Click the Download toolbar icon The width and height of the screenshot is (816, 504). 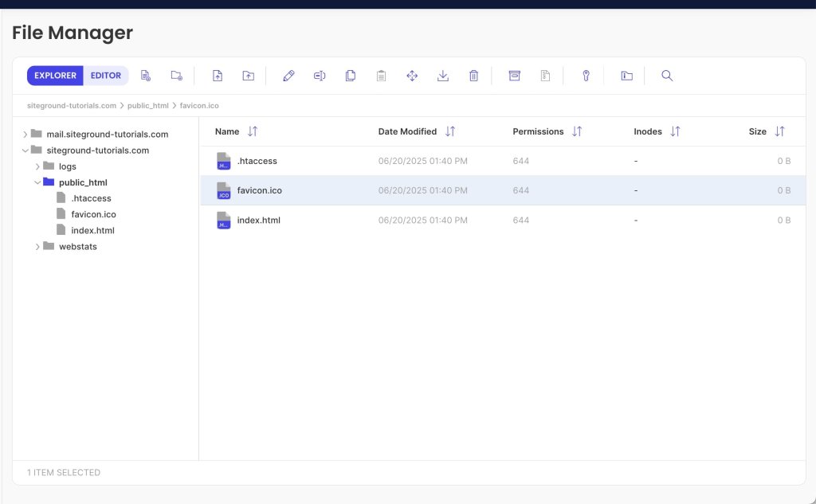pyautogui.click(x=443, y=76)
